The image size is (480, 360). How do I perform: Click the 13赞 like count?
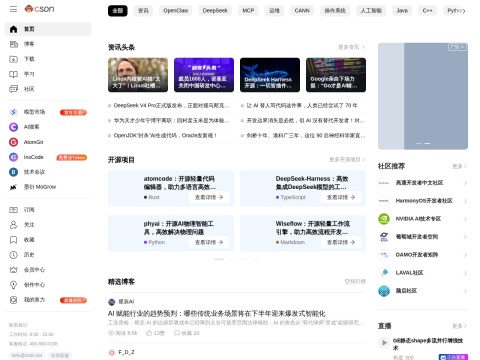point(156,333)
